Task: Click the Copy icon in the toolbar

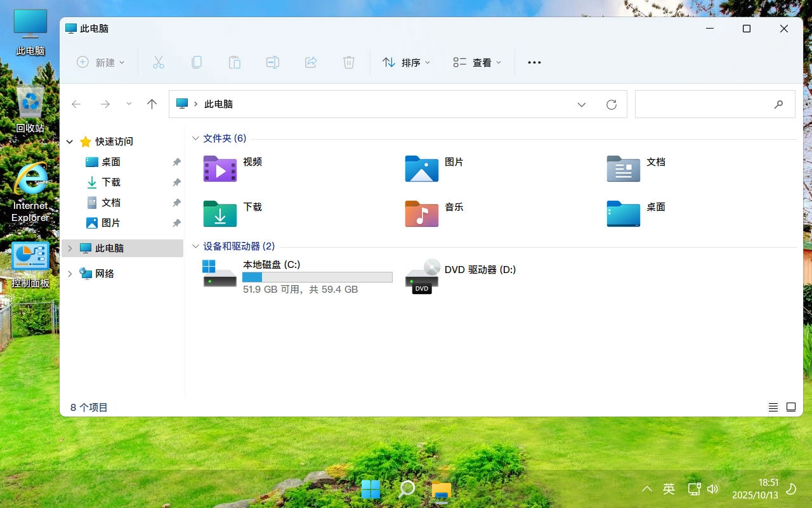Action: pyautogui.click(x=197, y=62)
